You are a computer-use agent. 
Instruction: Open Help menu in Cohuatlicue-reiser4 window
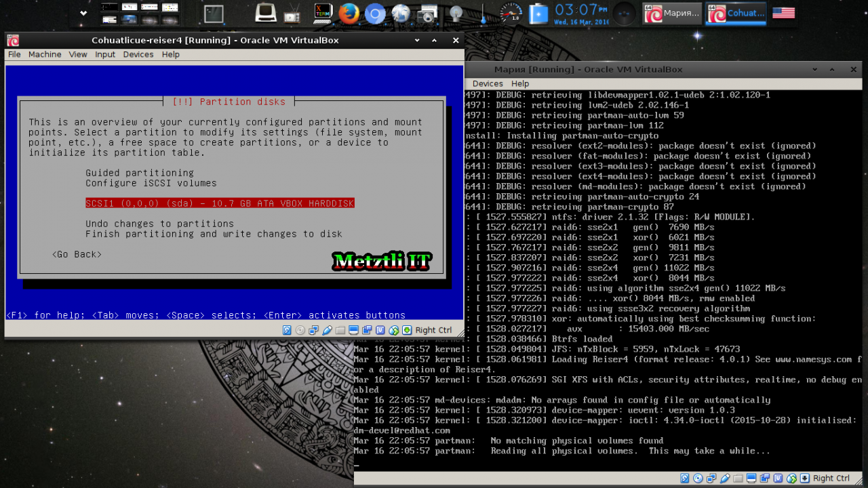tap(171, 55)
